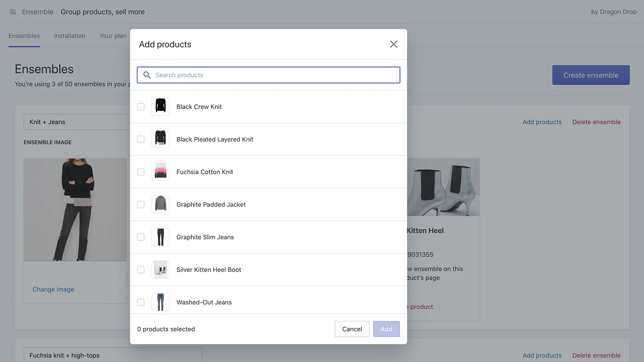Switch to the Installation tab
Screen dimensions: 644x362
pos(70,36)
